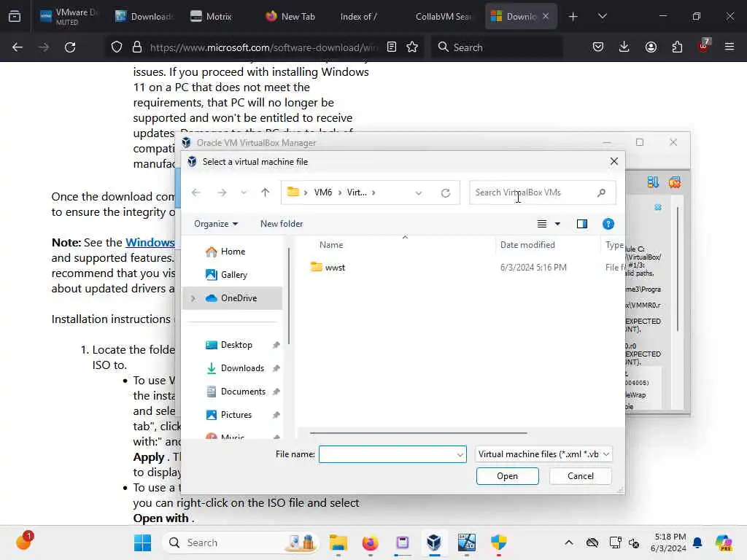The width and height of the screenshot is (747, 560).
Task: Expand the address bar path dropdown
Action: point(418,192)
